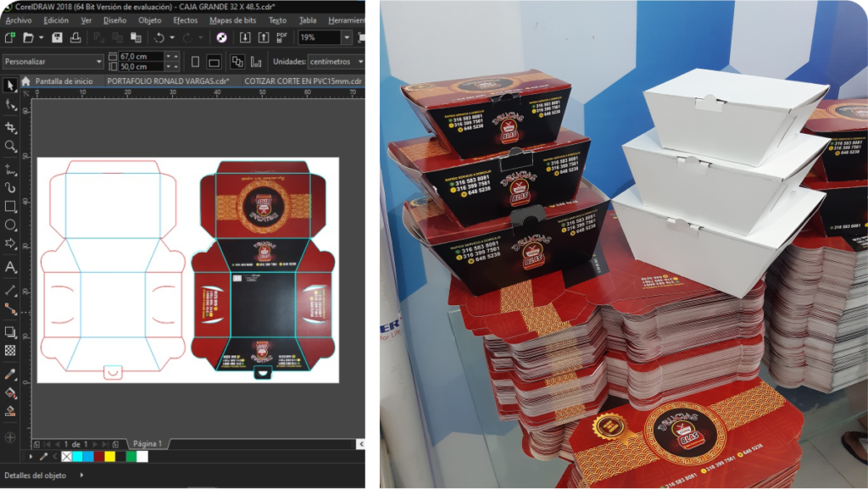Click the Página 1 page tab
The image size is (868, 489).
point(147,443)
